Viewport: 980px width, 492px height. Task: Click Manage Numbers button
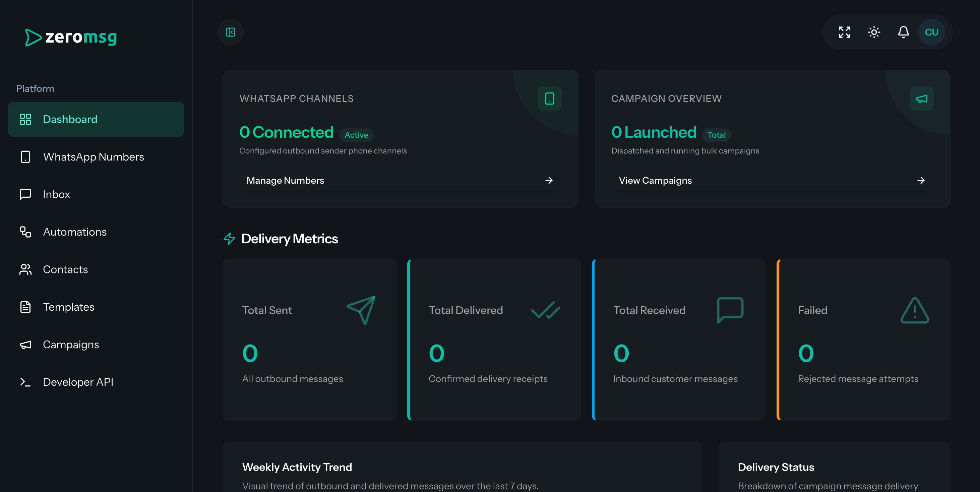click(x=400, y=180)
